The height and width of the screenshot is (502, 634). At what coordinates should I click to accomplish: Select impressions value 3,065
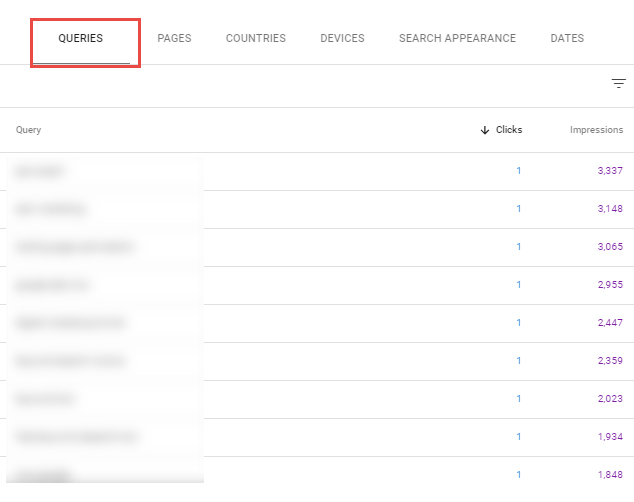click(610, 247)
